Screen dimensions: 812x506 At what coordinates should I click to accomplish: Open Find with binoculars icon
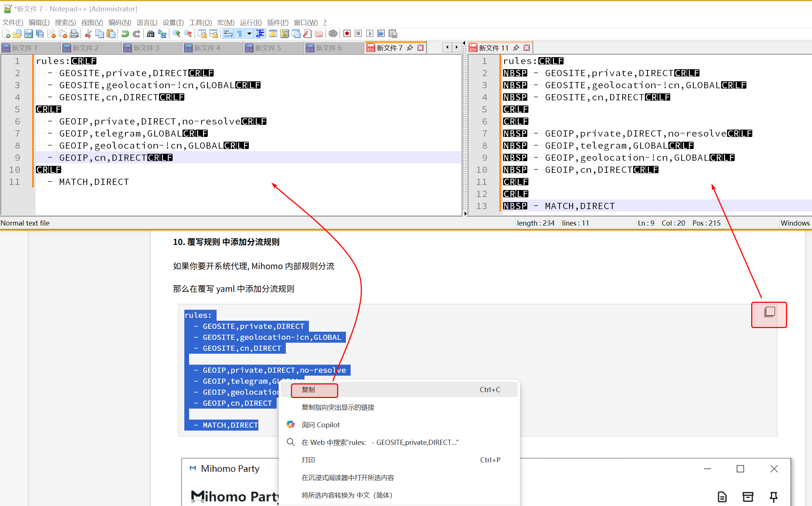pyautogui.click(x=150, y=34)
